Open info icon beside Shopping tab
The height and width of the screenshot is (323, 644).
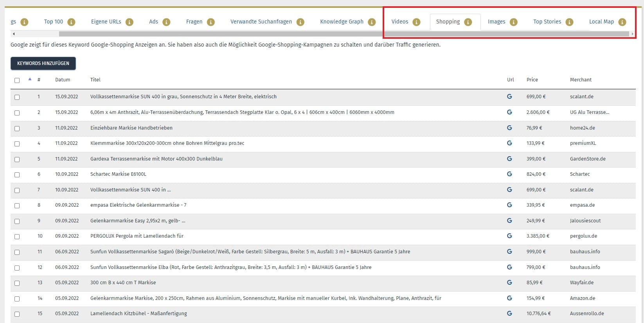[468, 22]
